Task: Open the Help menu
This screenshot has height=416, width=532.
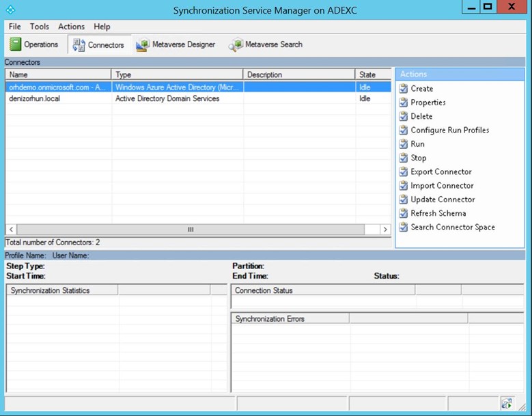Action: pos(102,27)
